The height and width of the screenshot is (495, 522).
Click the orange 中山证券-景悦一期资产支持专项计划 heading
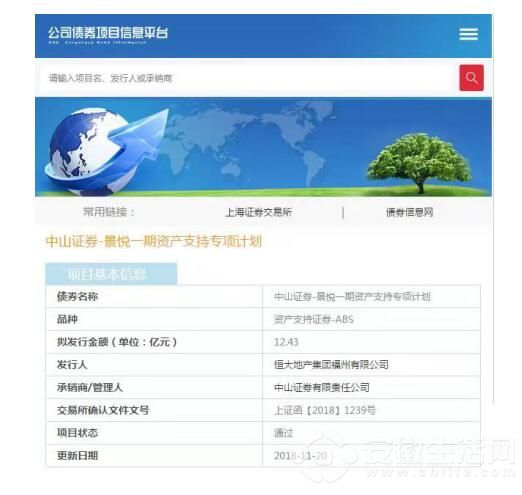coord(153,241)
